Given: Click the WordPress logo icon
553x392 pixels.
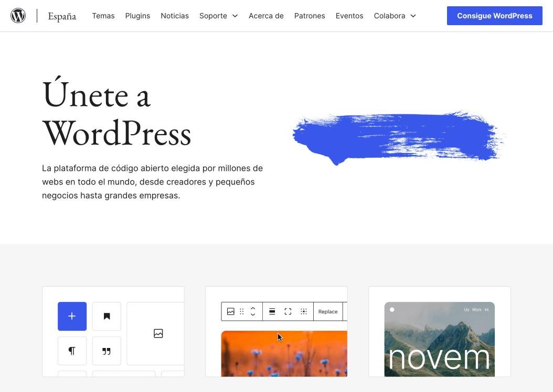Looking at the screenshot, I should [18, 16].
